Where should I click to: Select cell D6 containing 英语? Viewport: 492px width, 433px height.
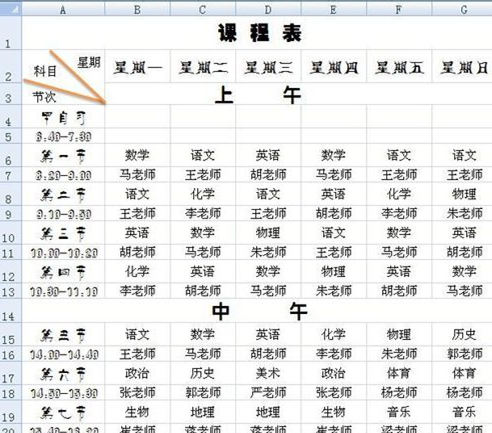point(268,155)
